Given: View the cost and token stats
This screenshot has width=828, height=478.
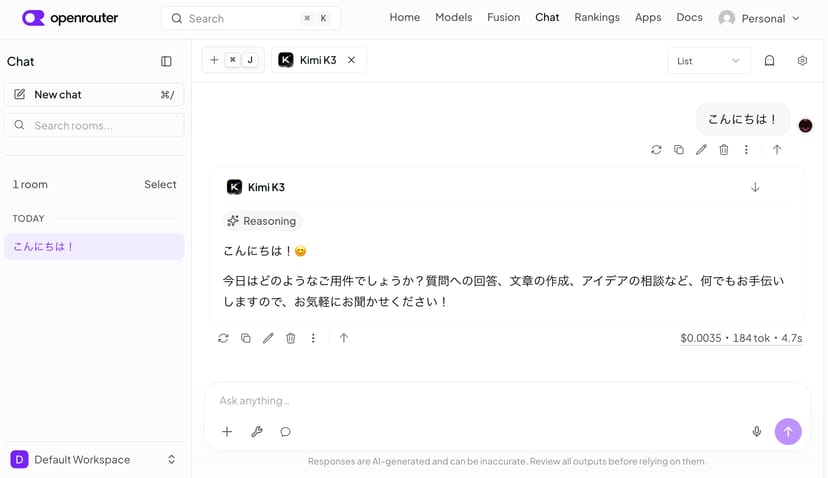Looking at the screenshot, I should (741, 338).
